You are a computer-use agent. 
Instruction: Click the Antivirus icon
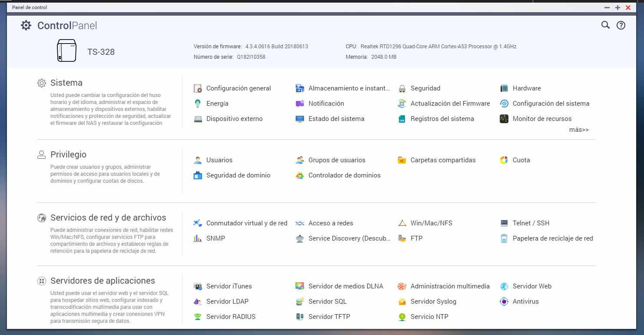pos(504,301)
